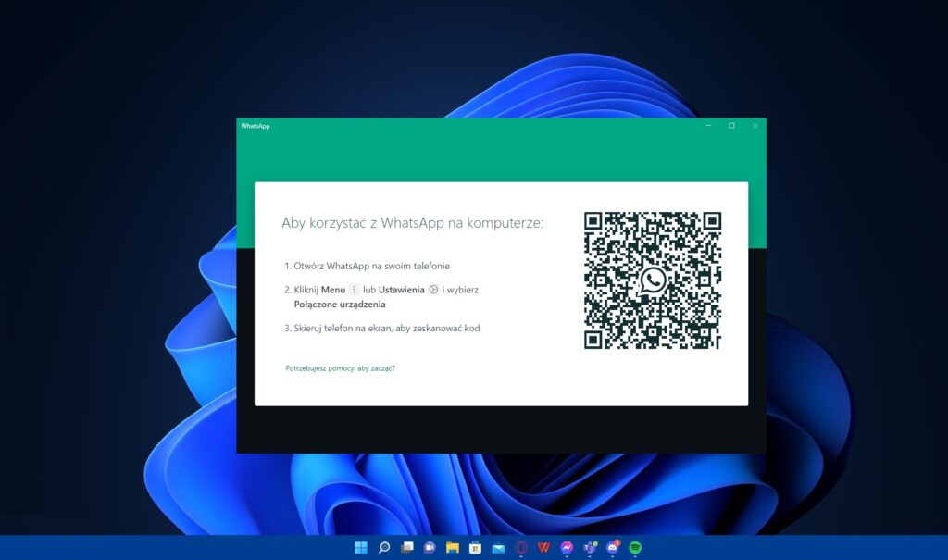
Task: Open Microsoft Teams taskbar icon
Action: (x=590, y=548)
